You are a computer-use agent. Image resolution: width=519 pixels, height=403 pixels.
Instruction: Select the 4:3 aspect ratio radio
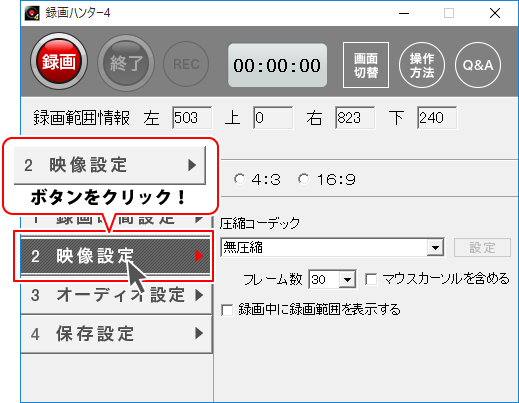(x=239, y=179)
